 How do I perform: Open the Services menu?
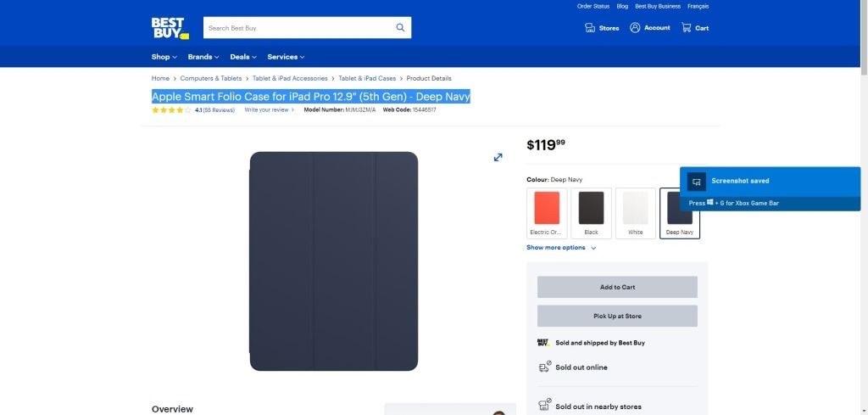point(285,57)
